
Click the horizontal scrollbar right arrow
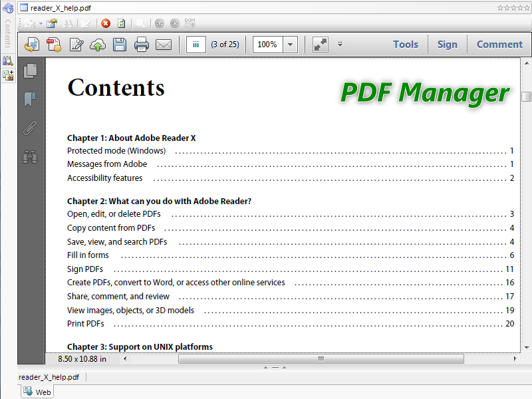515,358
